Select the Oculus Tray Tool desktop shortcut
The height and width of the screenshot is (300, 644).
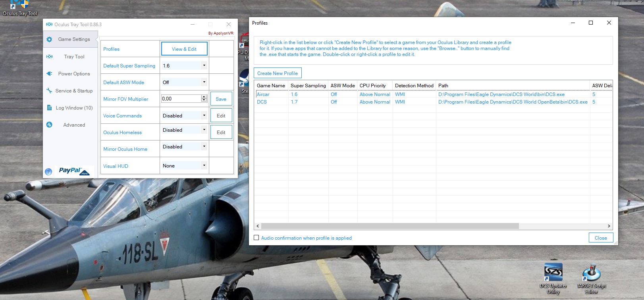tap(20, 8)
